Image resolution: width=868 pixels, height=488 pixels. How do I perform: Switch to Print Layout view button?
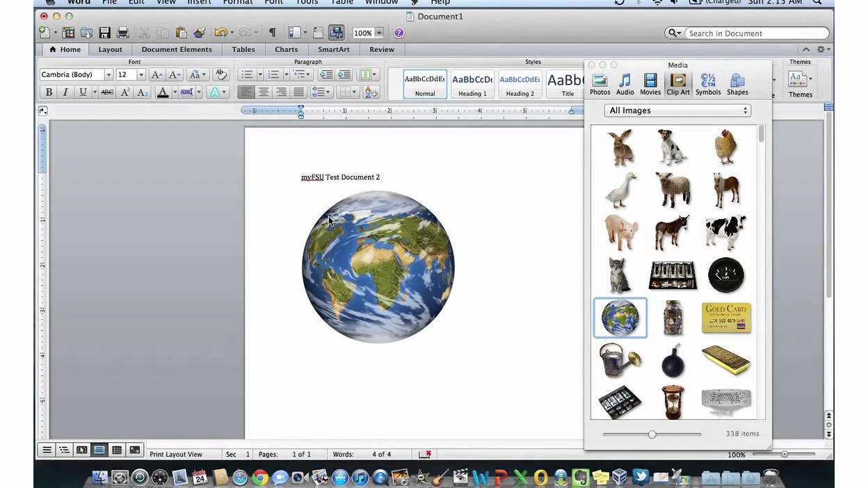coord(99,450)
